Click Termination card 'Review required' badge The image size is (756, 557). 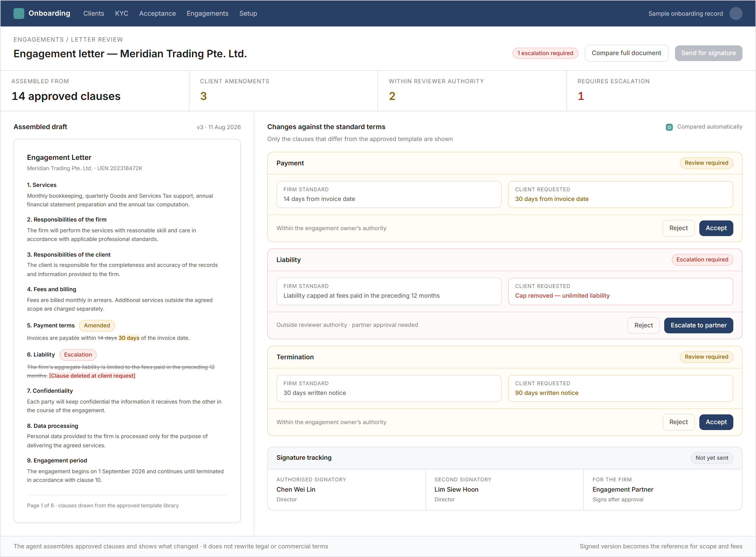(x=706, y=357)
